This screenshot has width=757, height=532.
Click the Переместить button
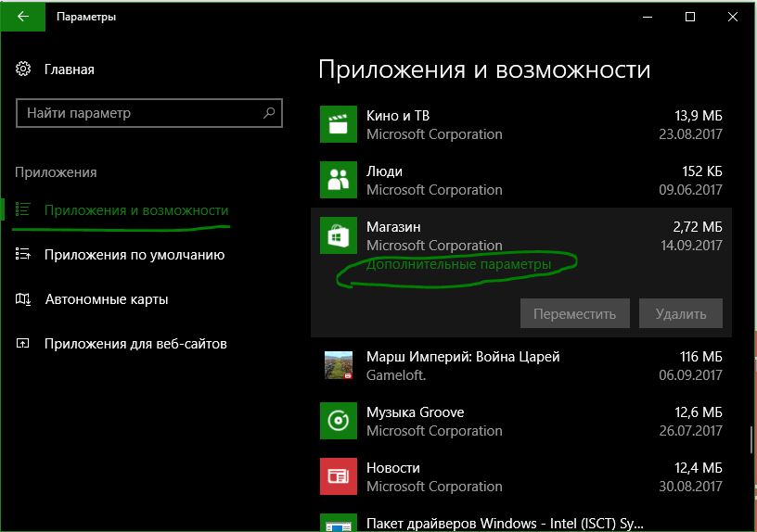pos(574,313)
